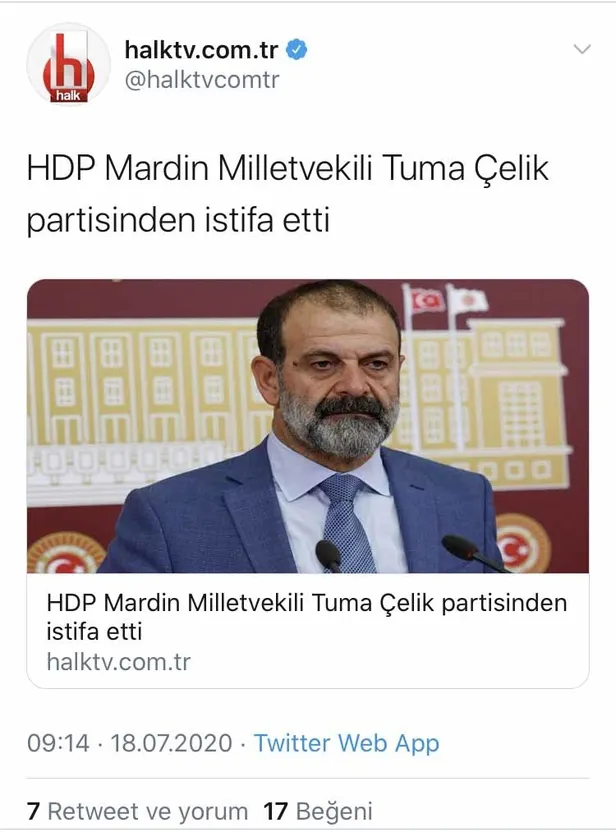Click tweet text line 'partisinden istifa etti'

[x=178, y=220]
